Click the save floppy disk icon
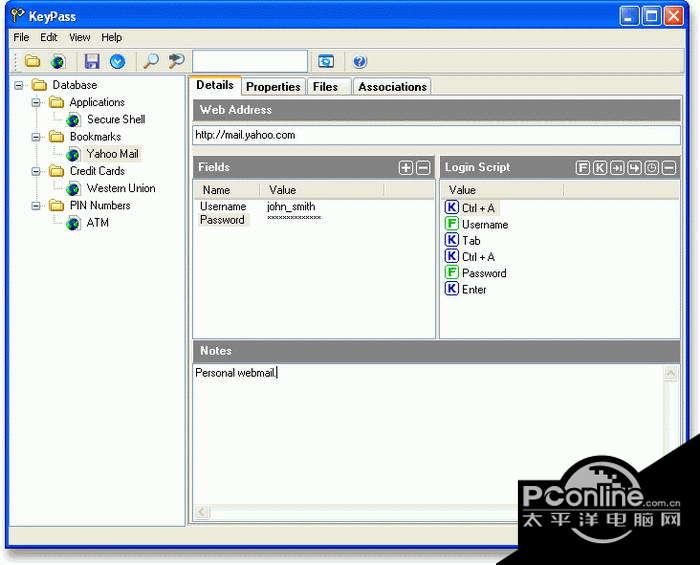The width and height of the screenshot is (700, 565). 92,61
